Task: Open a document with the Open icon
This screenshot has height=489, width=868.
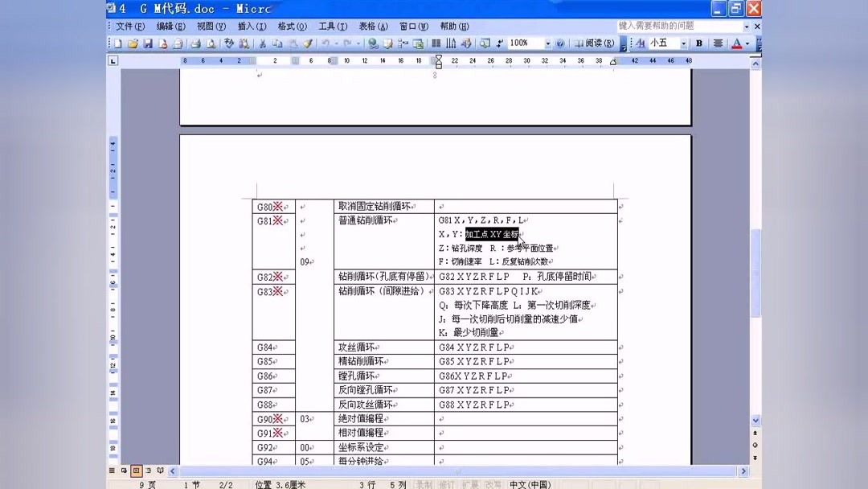Action: [134, 43]
